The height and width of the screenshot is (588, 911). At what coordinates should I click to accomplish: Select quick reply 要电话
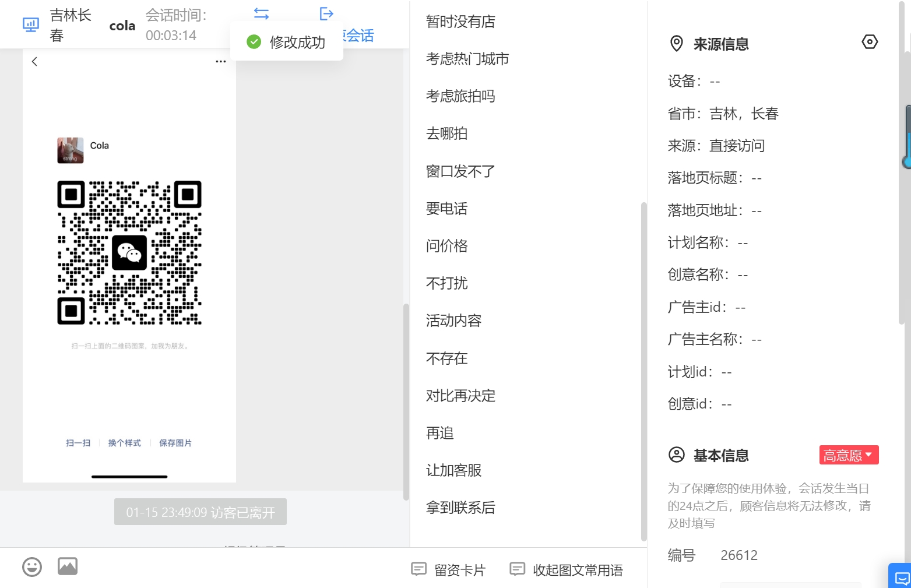coord(446,209)
